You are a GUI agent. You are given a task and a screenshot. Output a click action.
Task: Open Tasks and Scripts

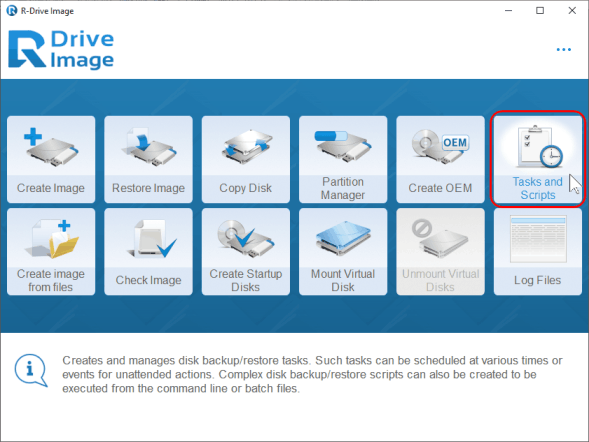538,159
